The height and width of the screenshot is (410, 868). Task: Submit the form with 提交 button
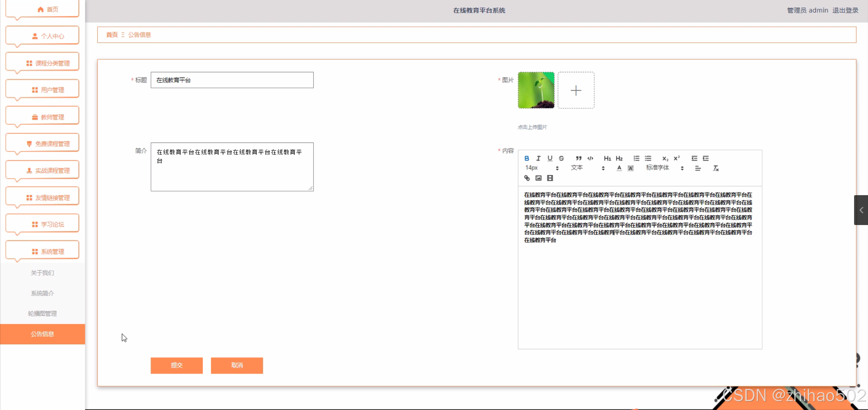[x=176, y=365]
